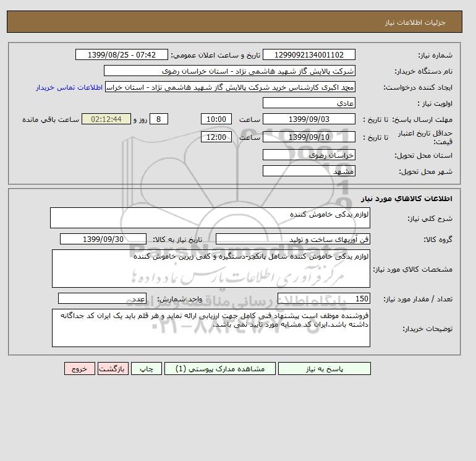Select the delivery province خراسان رضوی field
476x461 pixels.
click(x=308, y=155)
